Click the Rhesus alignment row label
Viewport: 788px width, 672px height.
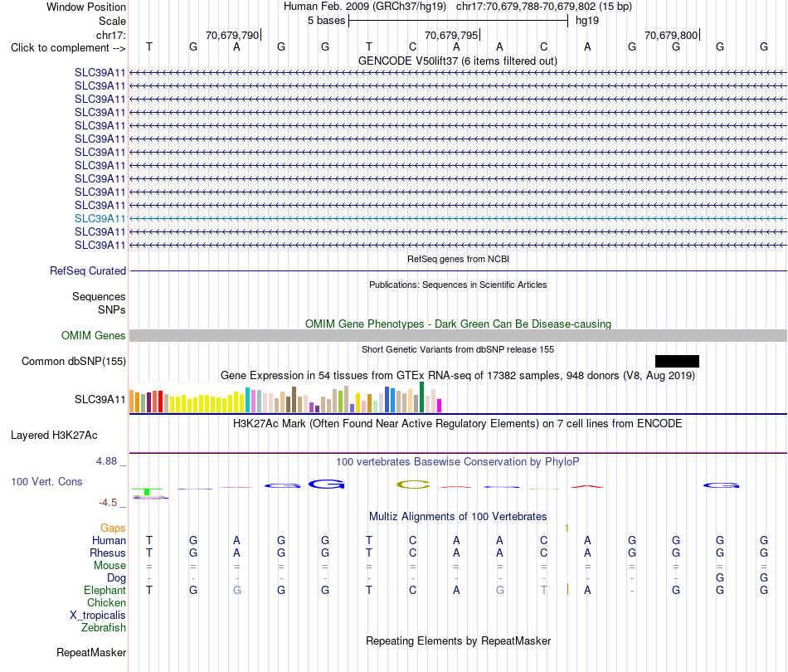click(108, 553)
